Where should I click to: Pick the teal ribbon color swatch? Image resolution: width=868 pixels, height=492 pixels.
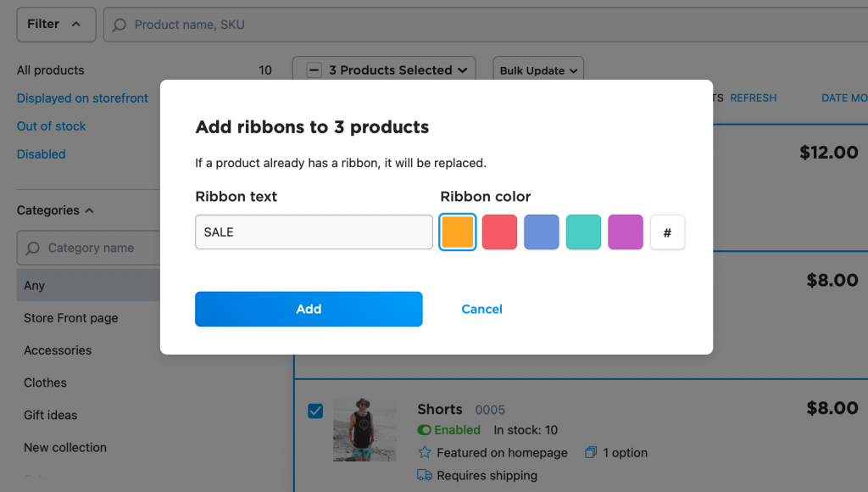pyautogui.click(x=583, y=232)
